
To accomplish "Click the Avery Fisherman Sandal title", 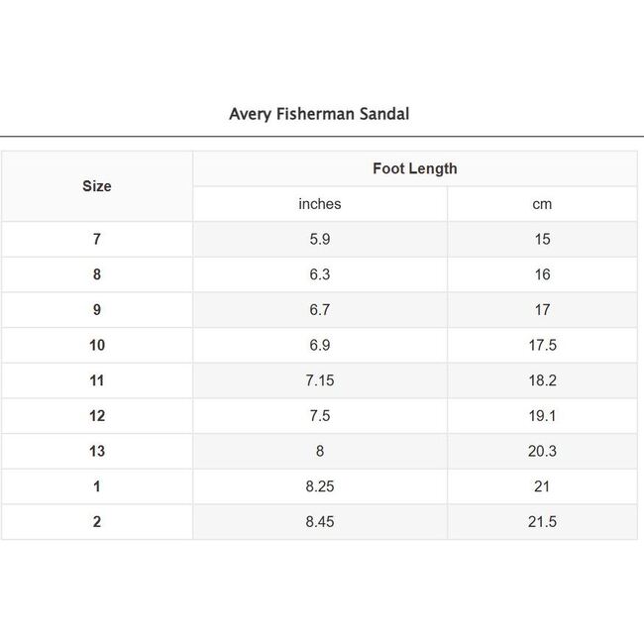I will point(319,114).
